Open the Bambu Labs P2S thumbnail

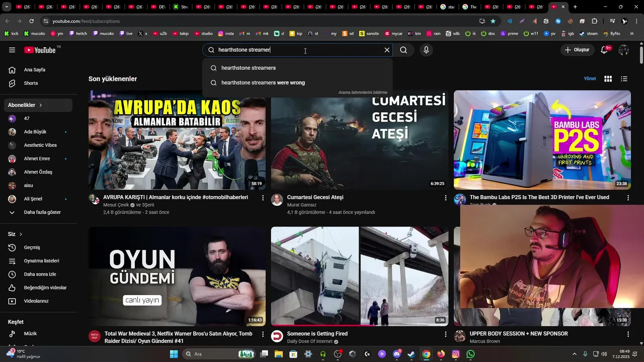pos(542,140)
